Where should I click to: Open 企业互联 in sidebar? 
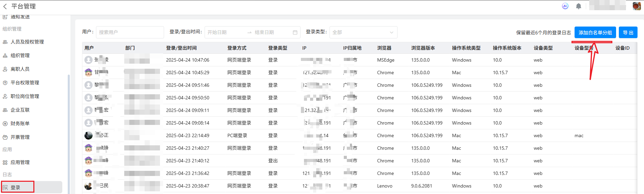[x=20, y=110]
